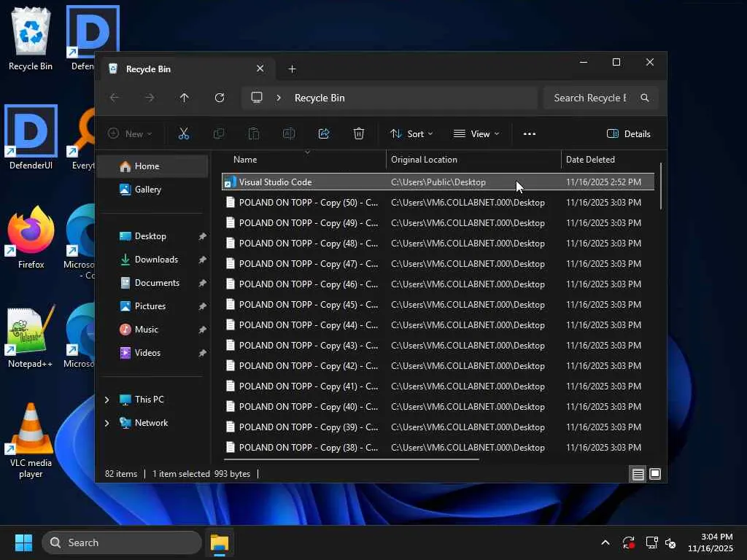Open VLC media player shortcut
The image size is (747, 560).
[31, 440]
